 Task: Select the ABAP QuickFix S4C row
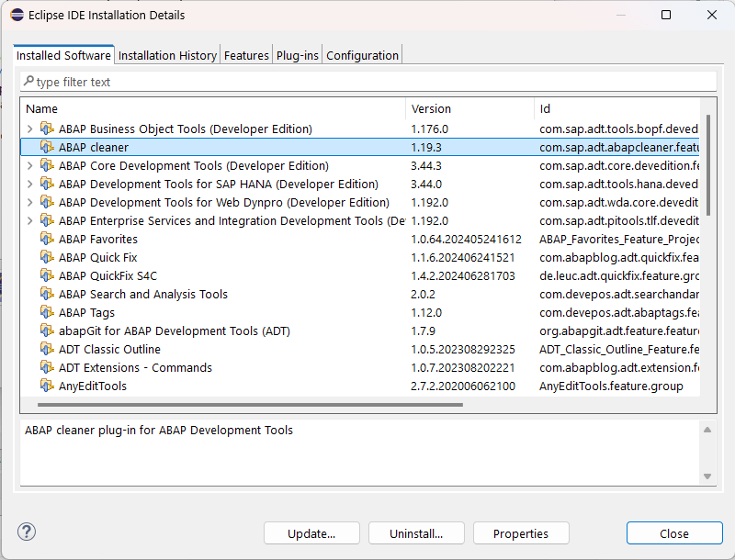click(360, 275)
